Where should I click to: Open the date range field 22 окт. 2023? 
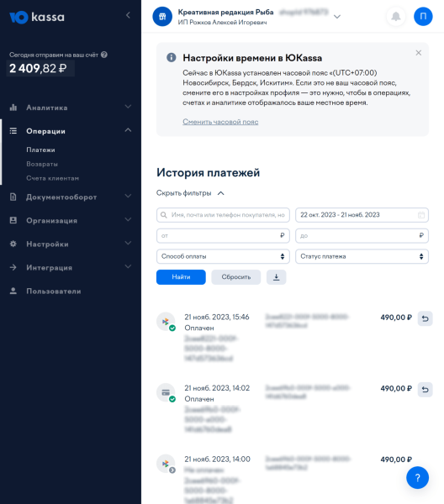[362, 215]
